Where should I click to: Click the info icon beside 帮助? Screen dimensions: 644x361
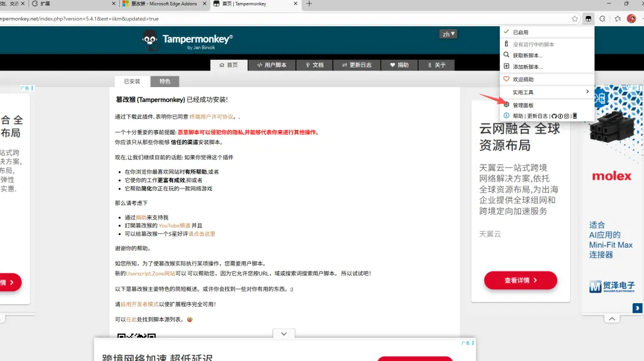click(x=506, y=116)
